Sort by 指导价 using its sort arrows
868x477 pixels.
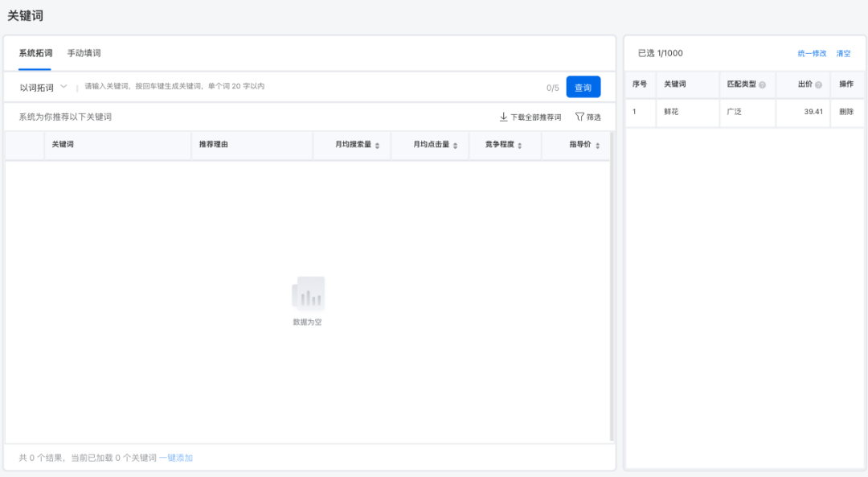pyautogui.click(x=597, y=146)
